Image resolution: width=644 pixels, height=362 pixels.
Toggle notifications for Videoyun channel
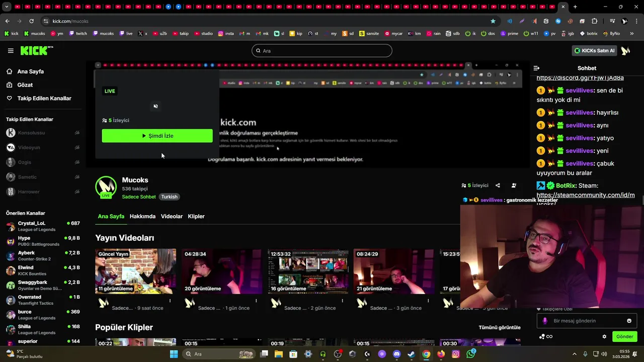point(77,147)
